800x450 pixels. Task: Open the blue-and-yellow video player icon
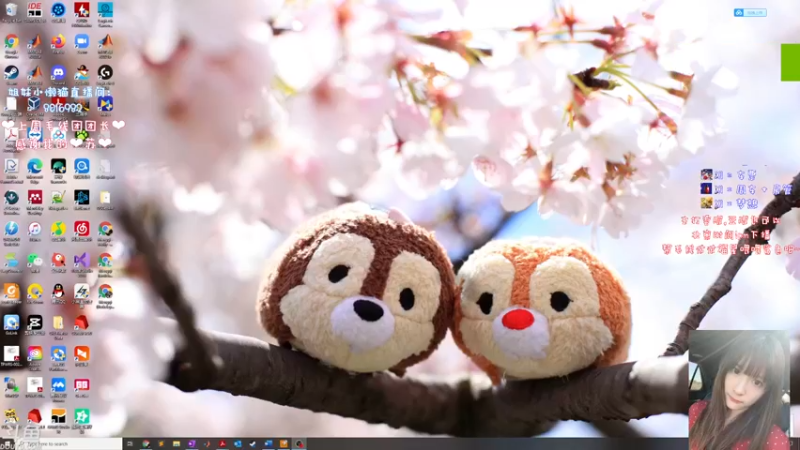[x=105, y=104]
